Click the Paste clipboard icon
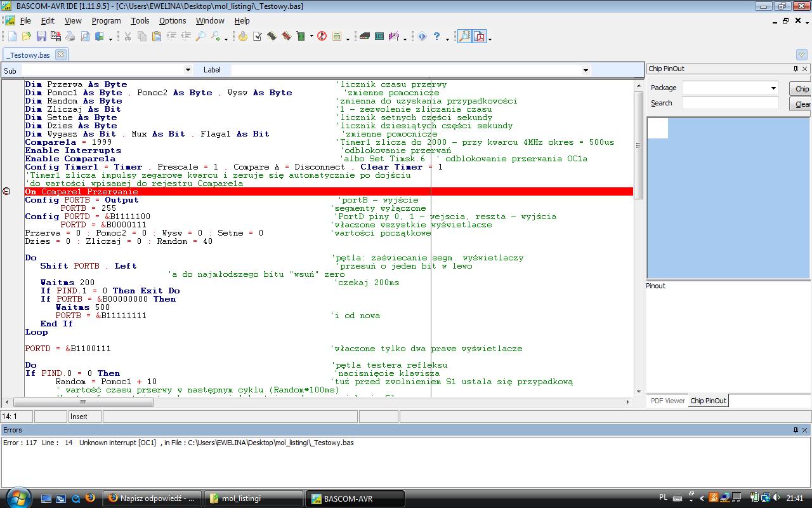This screenshot has width=812, height=508. [156, 37]
